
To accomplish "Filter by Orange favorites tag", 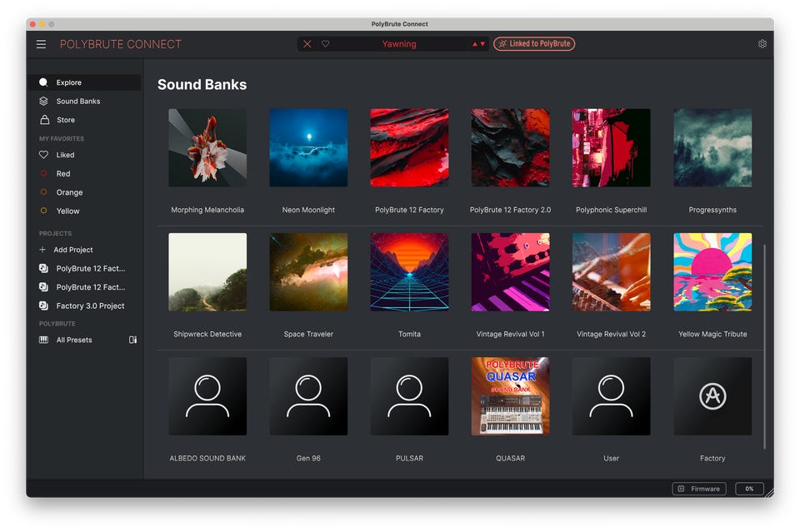I will (x=84, y=192).
